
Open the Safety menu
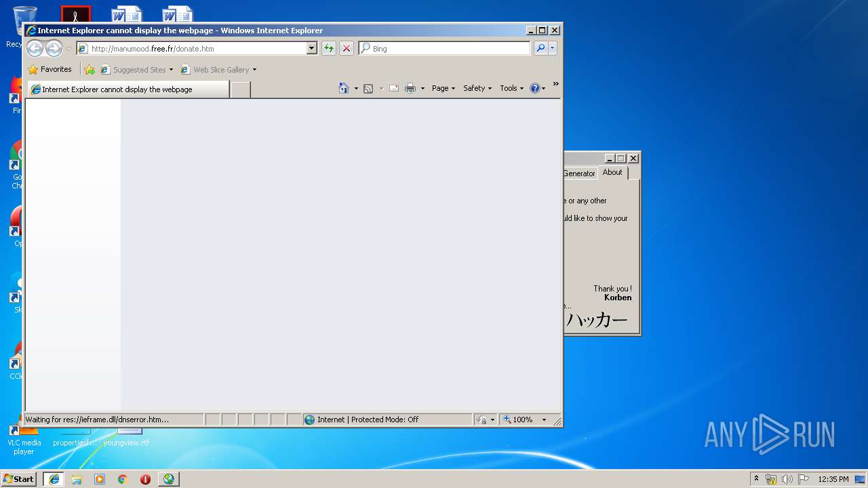tap(477, 88)
